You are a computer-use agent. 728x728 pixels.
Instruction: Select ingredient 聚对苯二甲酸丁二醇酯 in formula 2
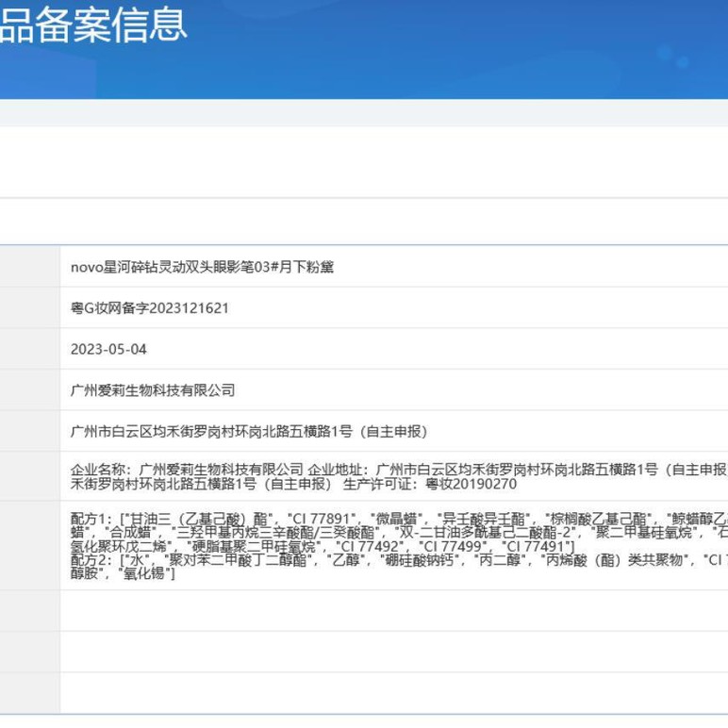click(x=238, y=560)
